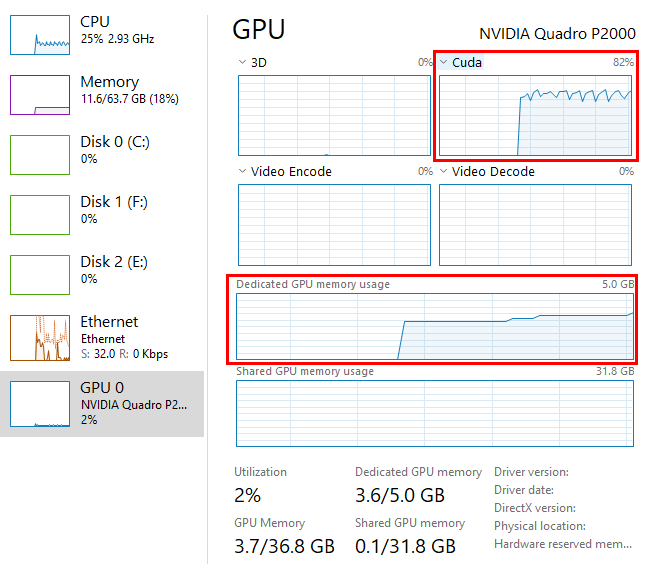Open the Ethernet activity graph icon
Screen dimensions: 645x564
[x=40, y=338]
